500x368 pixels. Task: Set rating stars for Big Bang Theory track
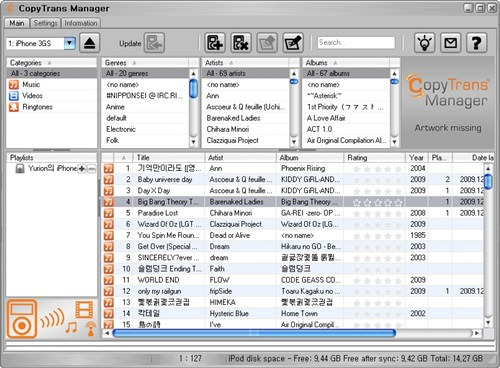(x=378, y=202)
